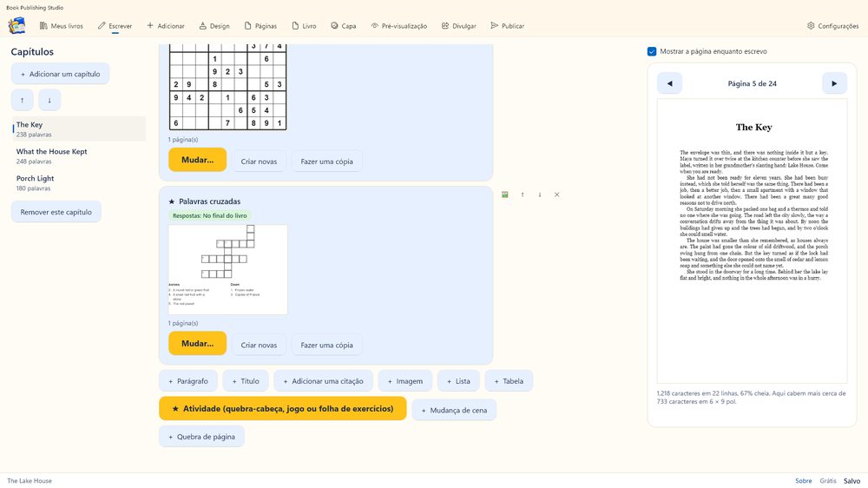
Task: Open Meus livros tab
Action: [x=62, y=26]
